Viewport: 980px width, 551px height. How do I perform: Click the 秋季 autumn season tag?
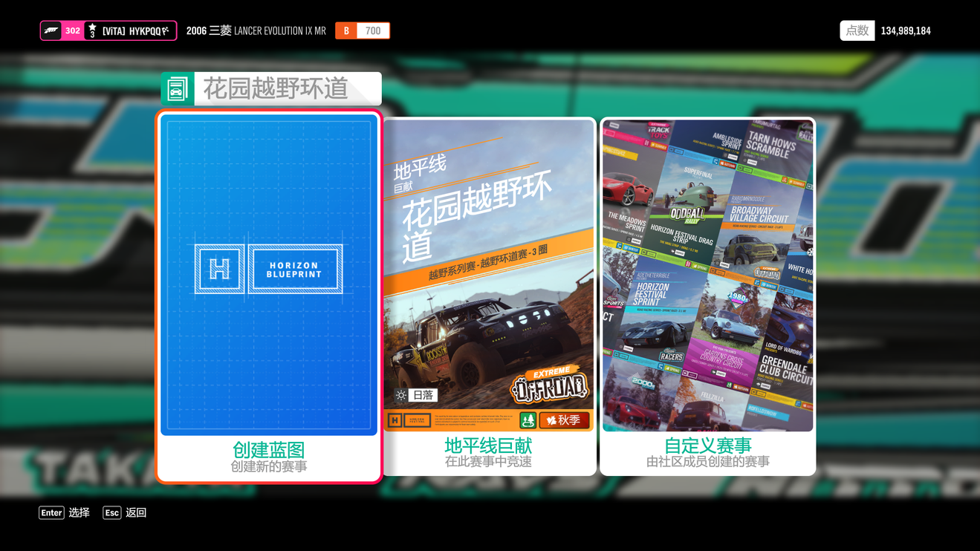(564, 420)
